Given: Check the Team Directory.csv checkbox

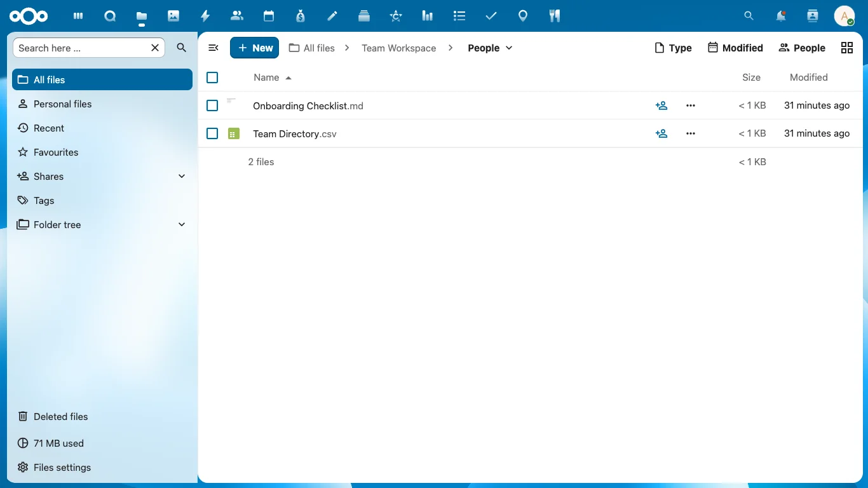Looking at the screenshot, I should (x=212, y=133).
